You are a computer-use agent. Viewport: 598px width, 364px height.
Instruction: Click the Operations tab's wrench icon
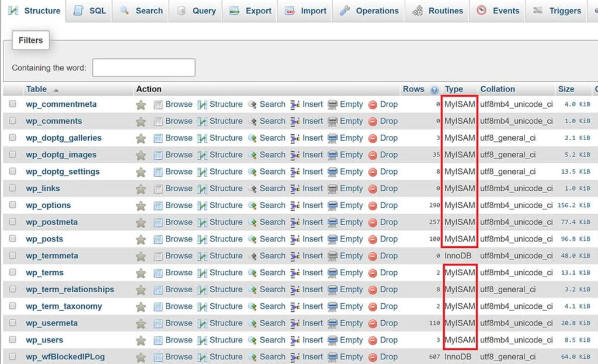(x=345, y=10)
